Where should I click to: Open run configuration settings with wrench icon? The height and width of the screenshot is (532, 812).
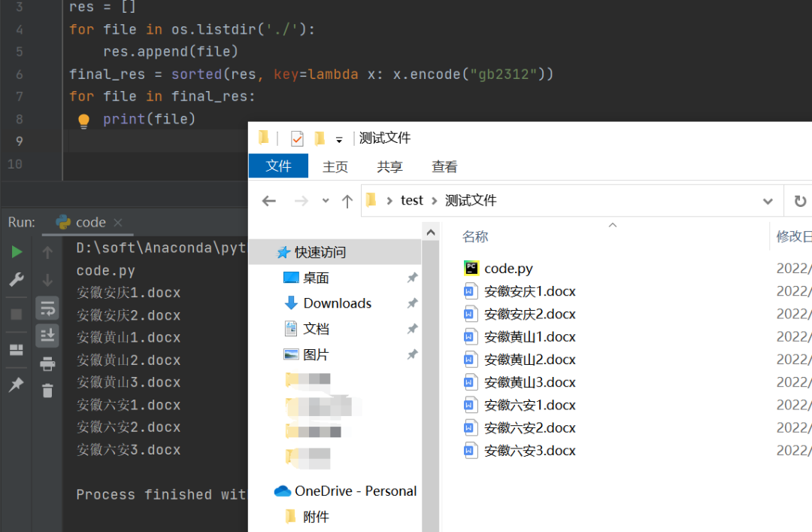16,279
